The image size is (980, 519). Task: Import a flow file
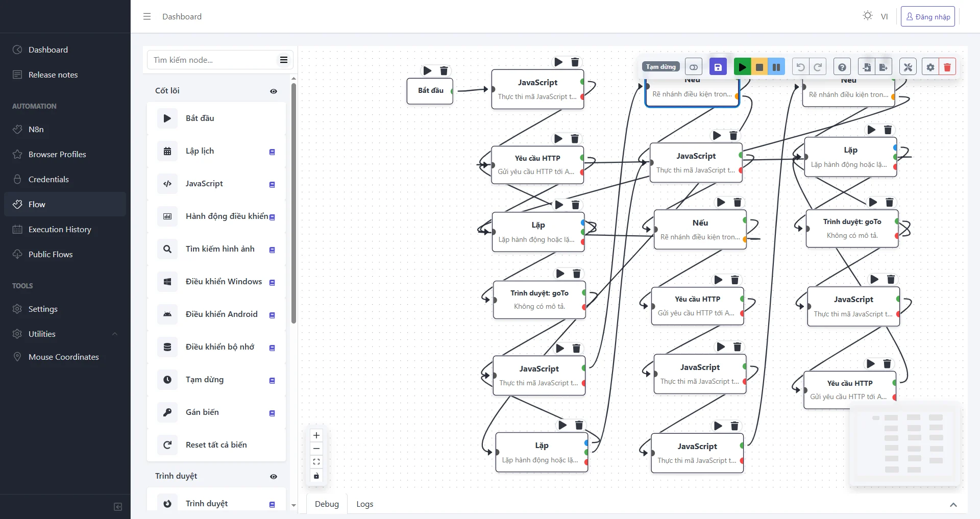point(867,67)
